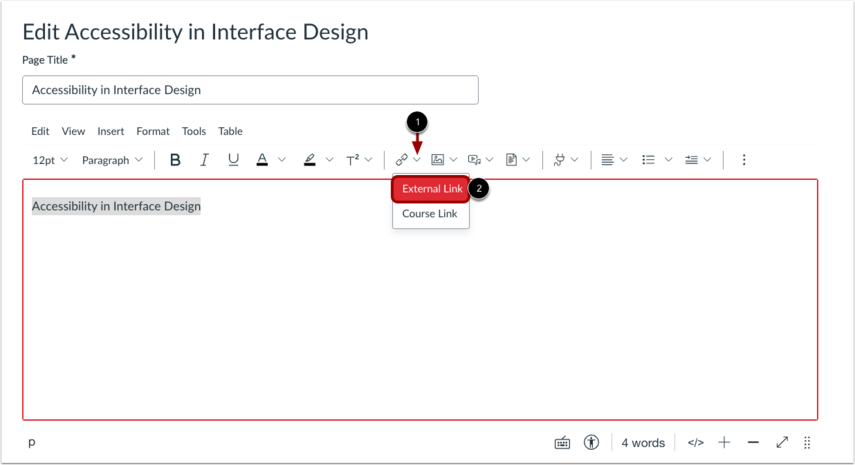Choose External Link from dropdown
Viewport: 855px width, 465px height.
[x=431, y=189]
